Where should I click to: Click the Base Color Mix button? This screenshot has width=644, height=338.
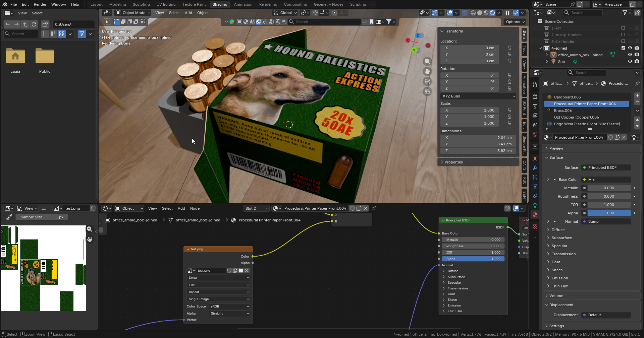[x=606, y=180]
